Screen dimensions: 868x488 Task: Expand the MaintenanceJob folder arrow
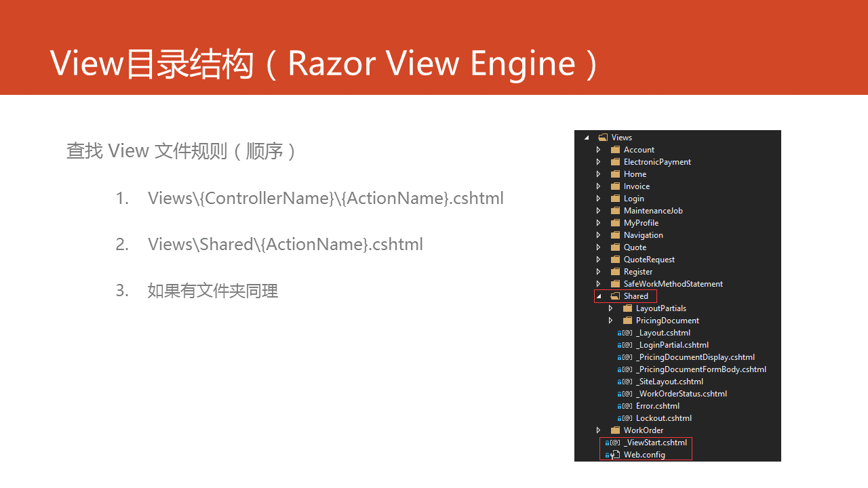[x=598, y=211]
